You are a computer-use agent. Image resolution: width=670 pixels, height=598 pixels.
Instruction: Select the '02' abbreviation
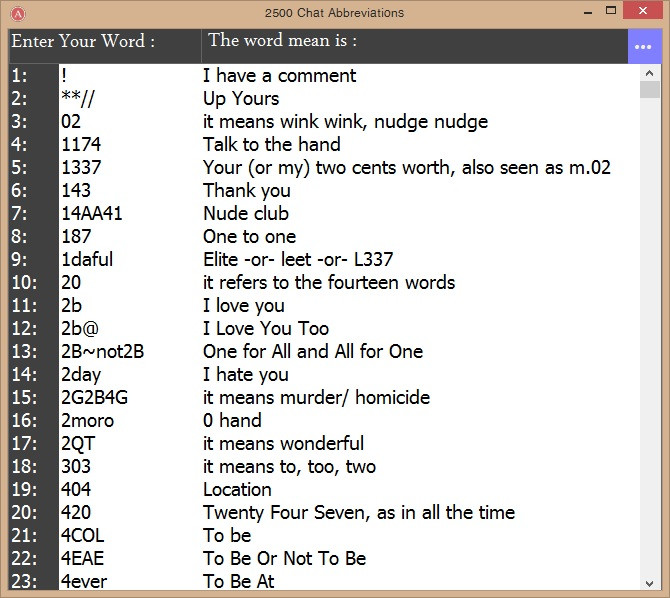pyautogui.click(x=71, y=121)
